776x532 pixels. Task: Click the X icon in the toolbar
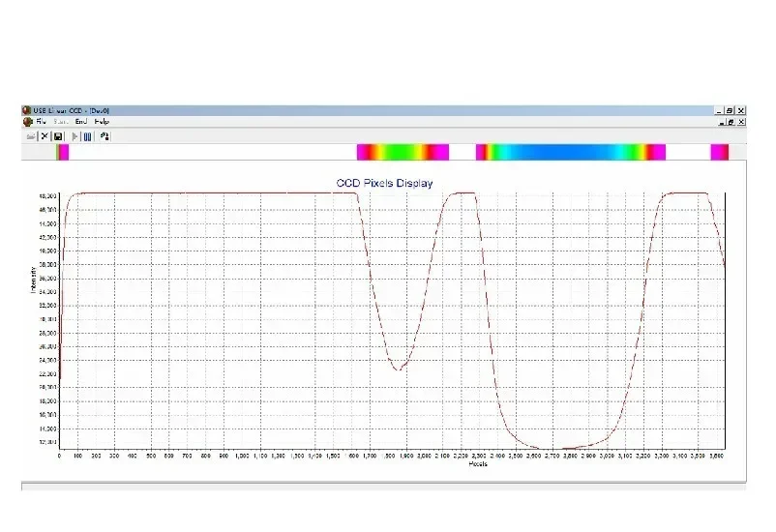(45, 136)
